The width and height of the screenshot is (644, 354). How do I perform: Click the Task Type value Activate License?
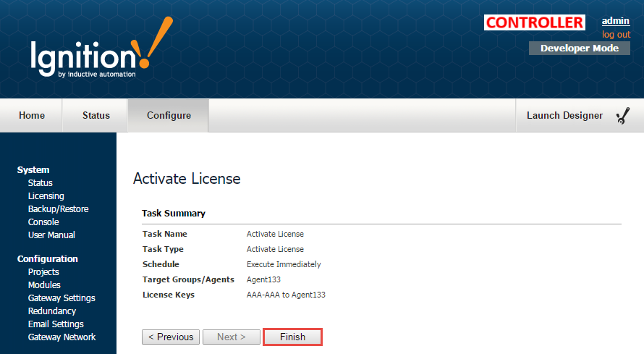(x=275, y=249)
